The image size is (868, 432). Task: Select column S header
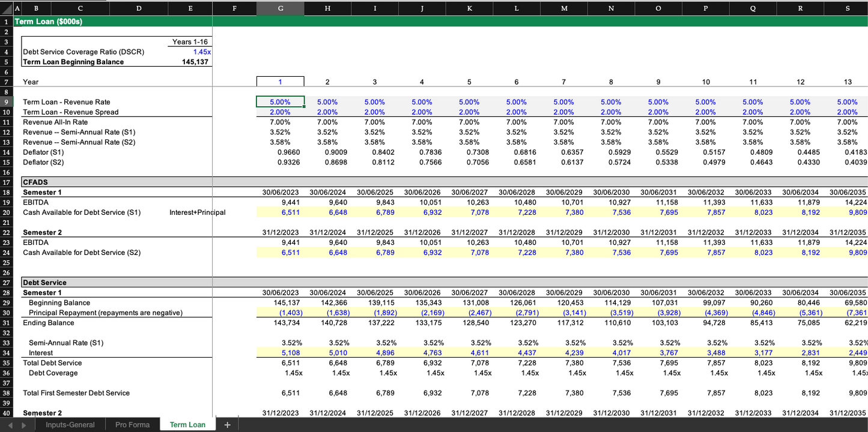[x=847, y=8]
